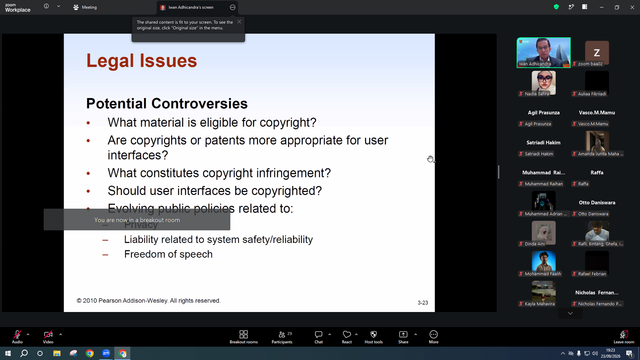Toggle the side panel view icon
The width and height of the screenshot is (640, 360).
pos(584,7)
